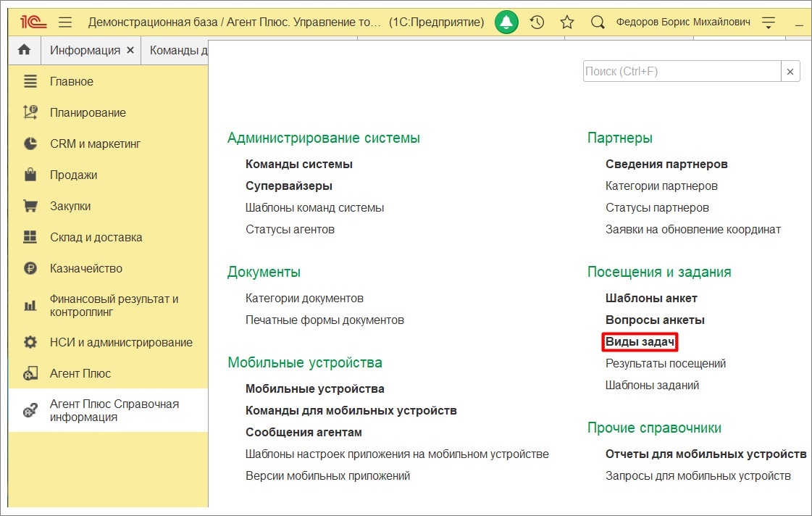Click the Агент Плюс section icon

[30, 373]
